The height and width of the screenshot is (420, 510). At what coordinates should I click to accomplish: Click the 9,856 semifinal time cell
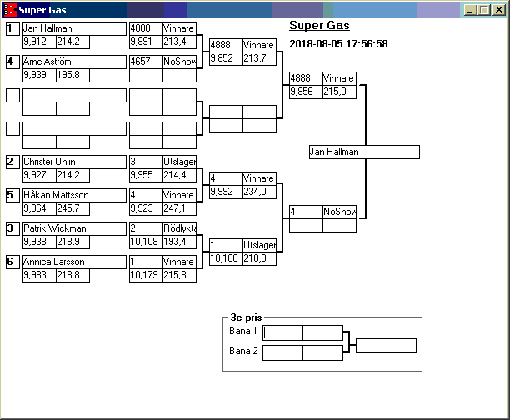305,92
